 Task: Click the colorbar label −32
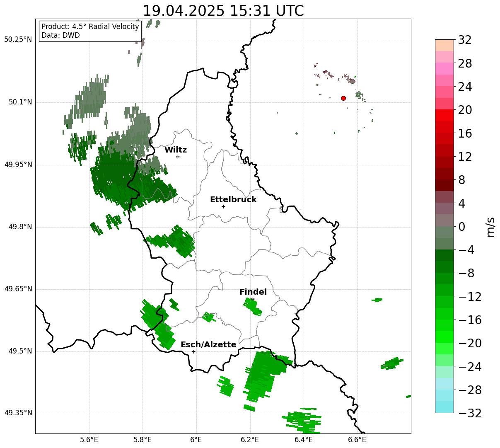pyautogui.click(x=470, y=413)
